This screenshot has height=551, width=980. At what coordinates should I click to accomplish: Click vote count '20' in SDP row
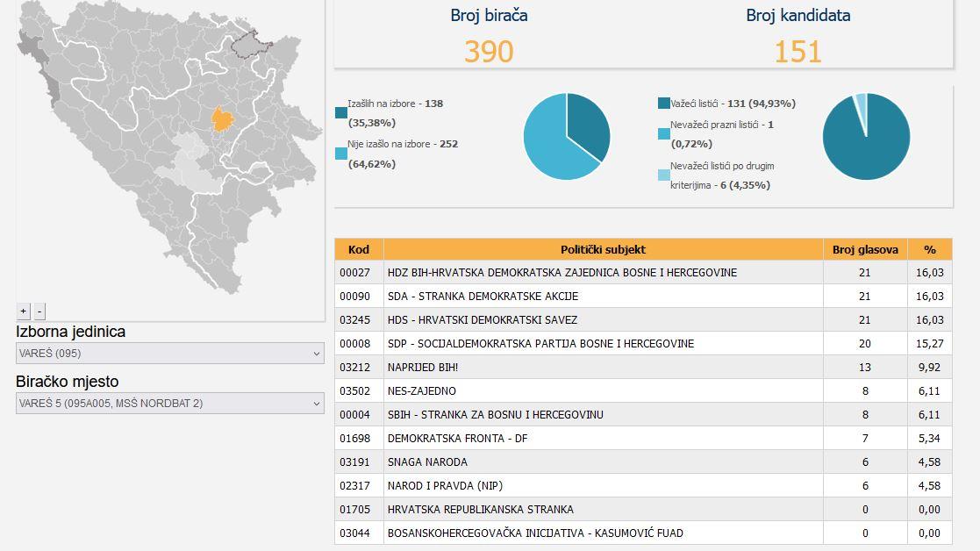pyautogui.click(x=865, y=344)
